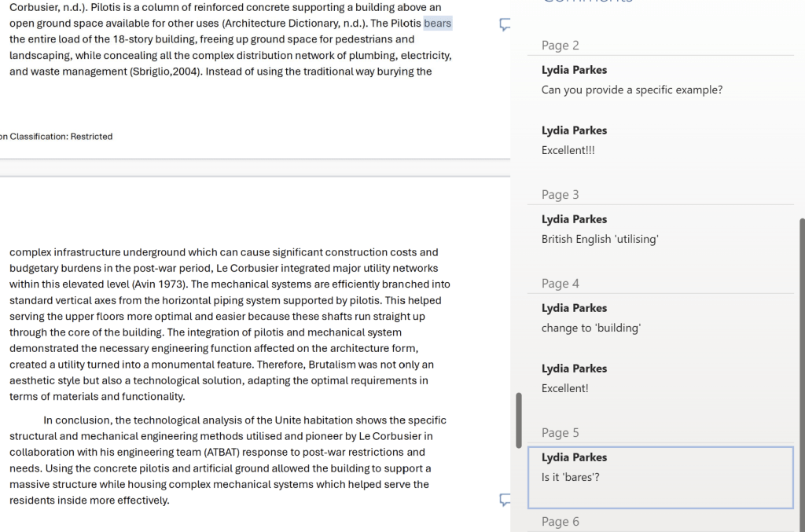Viewport: 805px width, 532px height.
Task: Click the document's vertical scrollbar thumb
Action: (x=519, y=420)
